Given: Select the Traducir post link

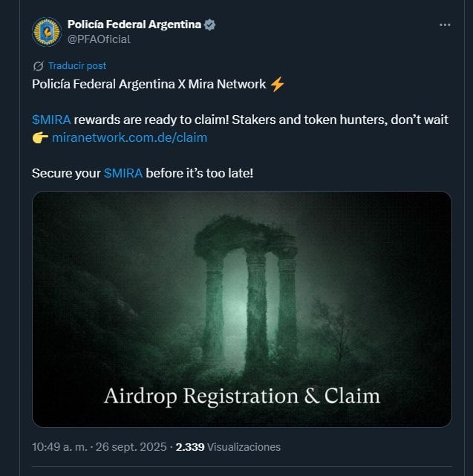Looking at the screenshot, I should coord(77,66).
